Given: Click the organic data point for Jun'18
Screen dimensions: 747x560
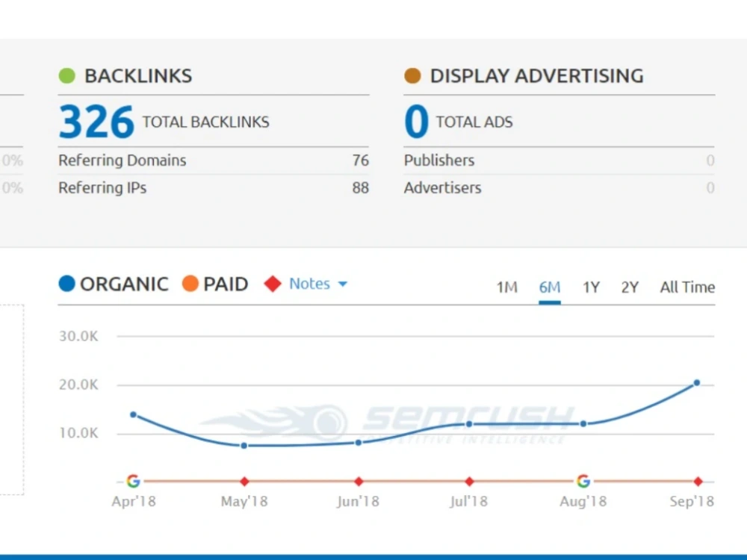Looking at the screenshot, I should click(x=359, y=443).
